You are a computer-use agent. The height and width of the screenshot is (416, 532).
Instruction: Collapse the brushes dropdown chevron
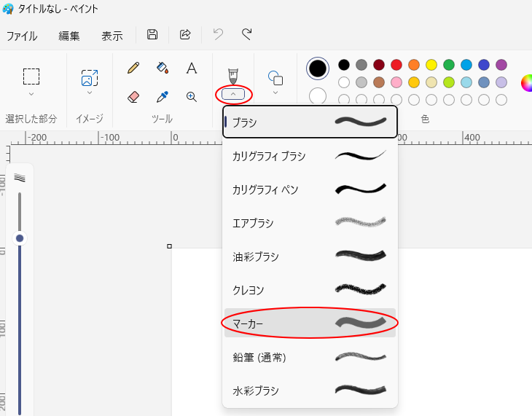[233, 94]
